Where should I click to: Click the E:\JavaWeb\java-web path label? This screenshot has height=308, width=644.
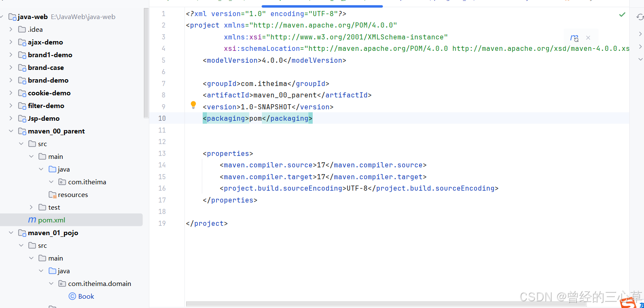(x=83, y=17)
